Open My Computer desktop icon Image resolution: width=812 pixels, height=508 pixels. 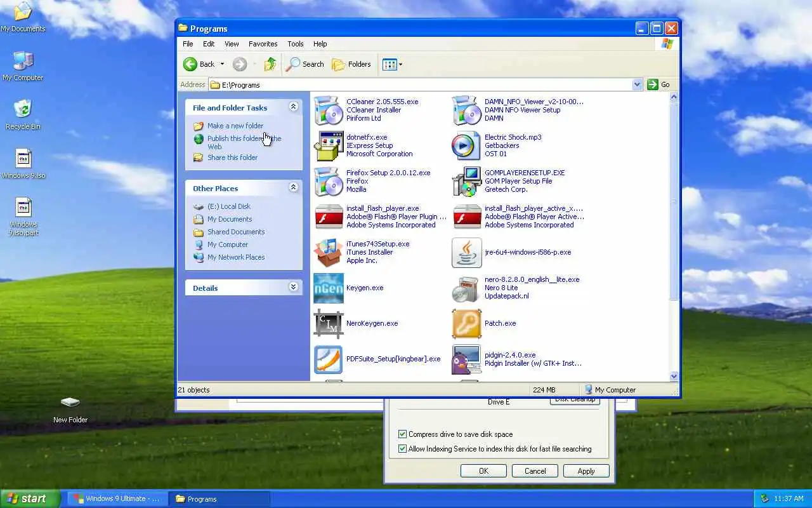[x=23, y=66]
